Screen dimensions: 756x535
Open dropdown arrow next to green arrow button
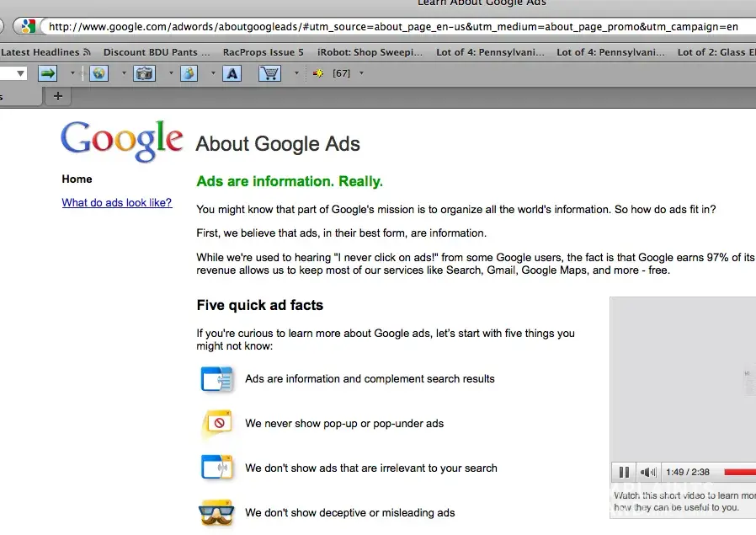tap(72, 73)
